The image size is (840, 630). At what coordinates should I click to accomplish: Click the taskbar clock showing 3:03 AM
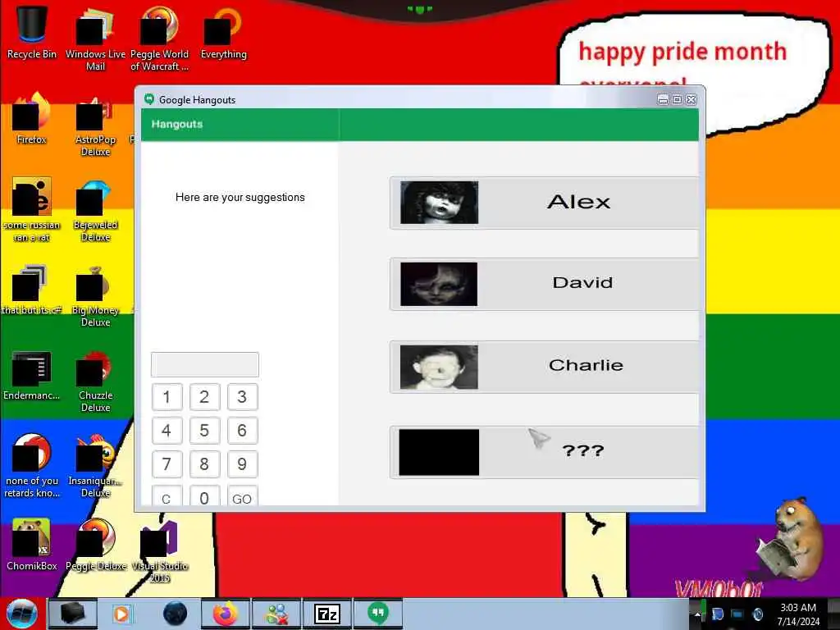click(797, 614)
